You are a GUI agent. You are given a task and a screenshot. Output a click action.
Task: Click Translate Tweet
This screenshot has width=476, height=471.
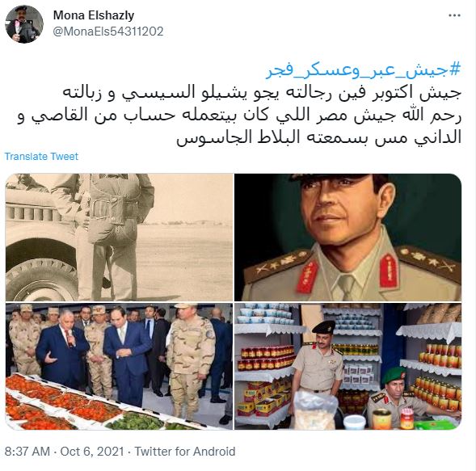(41, 156)
